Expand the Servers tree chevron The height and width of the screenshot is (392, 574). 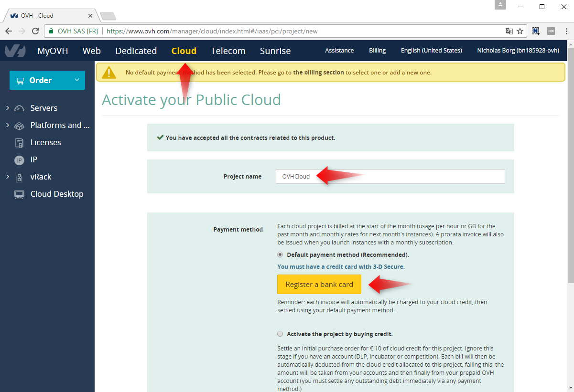(7, 108)
